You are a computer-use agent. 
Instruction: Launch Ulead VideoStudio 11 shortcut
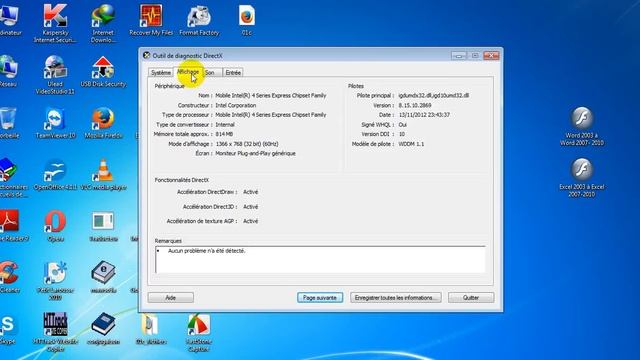tap(55, 75)
